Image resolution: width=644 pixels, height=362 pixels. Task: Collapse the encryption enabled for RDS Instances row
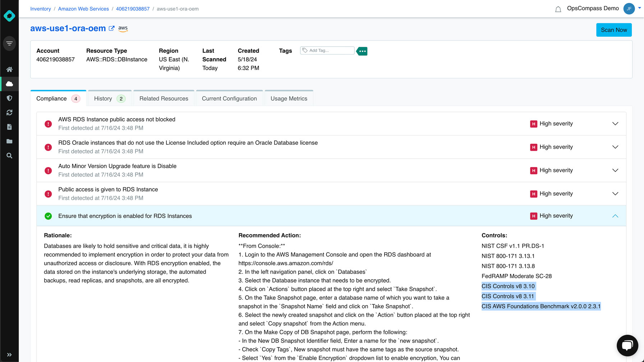pos(615,216)
